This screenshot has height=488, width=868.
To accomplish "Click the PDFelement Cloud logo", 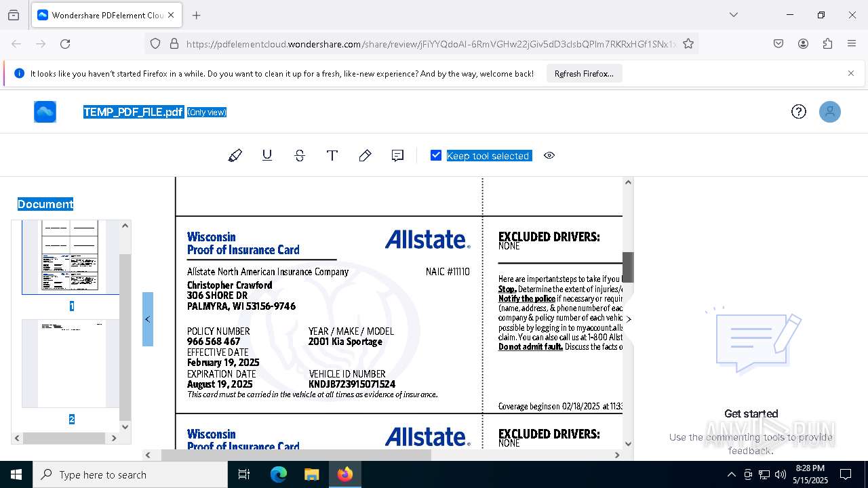I will [45, 112].
